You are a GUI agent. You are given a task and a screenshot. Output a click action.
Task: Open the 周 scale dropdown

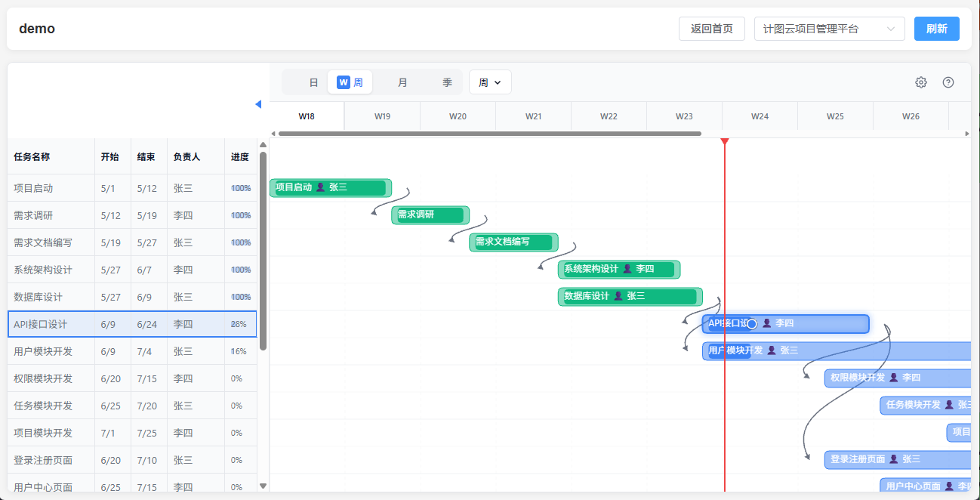pos(490,82)
